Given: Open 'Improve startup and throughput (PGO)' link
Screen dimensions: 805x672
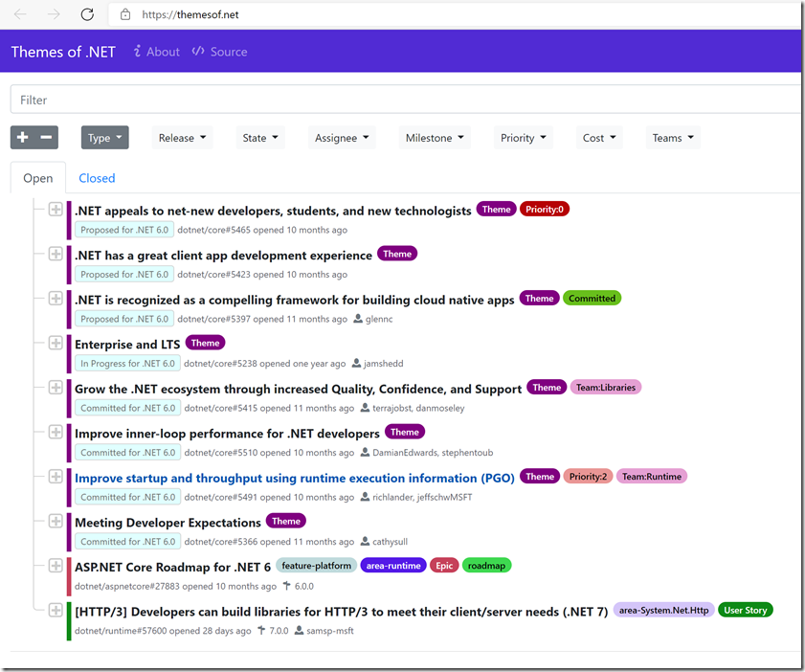Looking at the screenshot, I should pyautogui.click(x=295, y=479).
